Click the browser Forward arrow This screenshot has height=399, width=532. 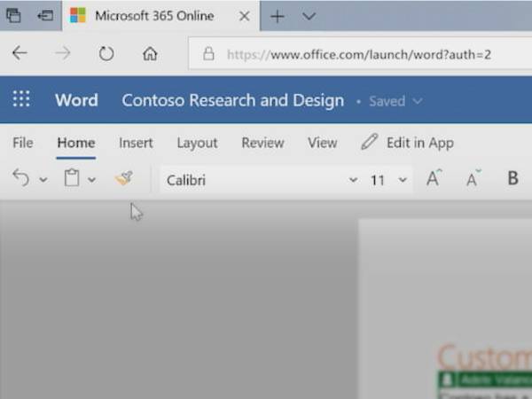point(63,53)
